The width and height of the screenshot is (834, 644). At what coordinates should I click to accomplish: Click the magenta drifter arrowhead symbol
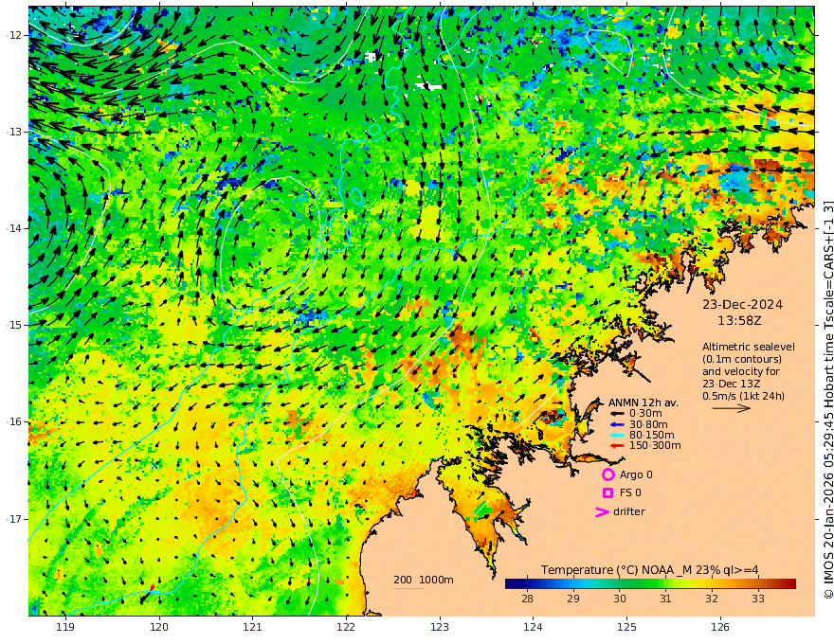(x=602, y=511)
